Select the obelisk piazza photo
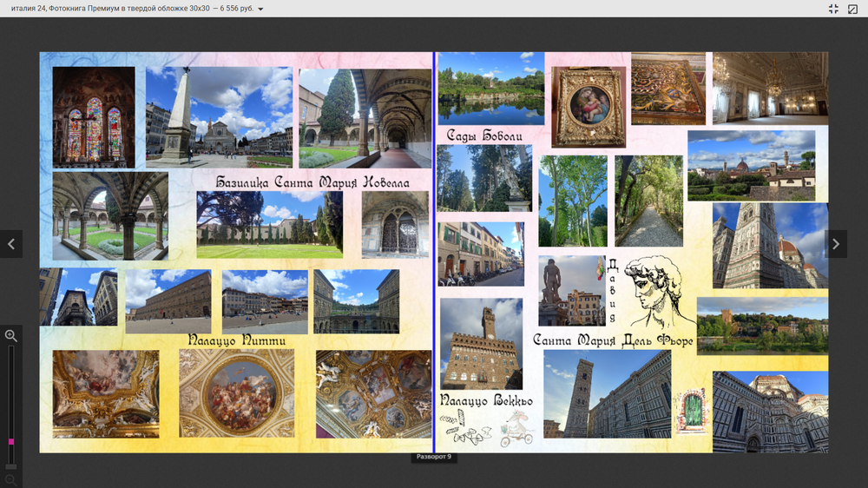This screenshot has height=488, width=868. pos(219,116)
